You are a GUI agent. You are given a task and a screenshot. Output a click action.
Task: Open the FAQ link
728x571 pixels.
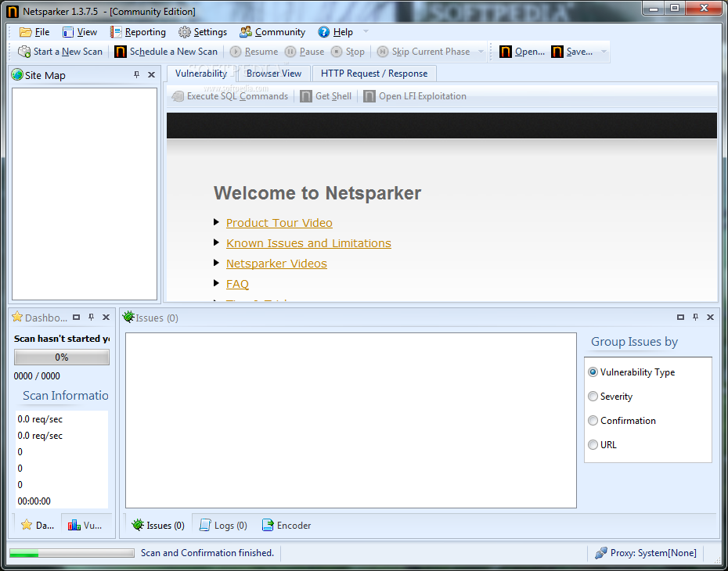237,284
